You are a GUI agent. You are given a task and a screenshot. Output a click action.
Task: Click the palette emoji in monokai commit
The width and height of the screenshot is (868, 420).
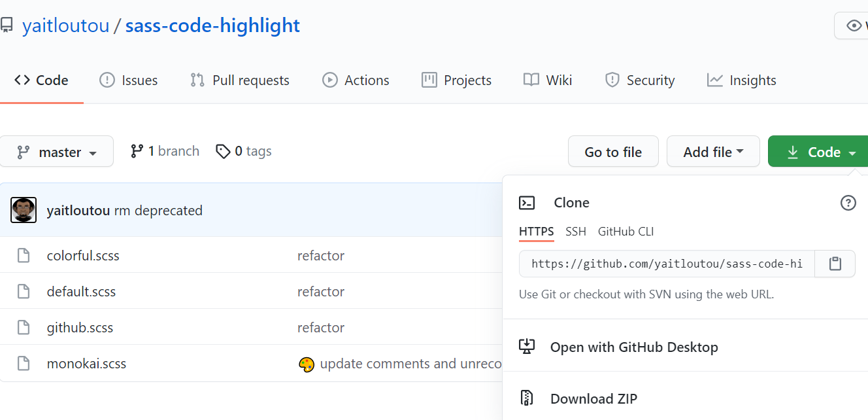pyautogui.click(x=306, y=364)
